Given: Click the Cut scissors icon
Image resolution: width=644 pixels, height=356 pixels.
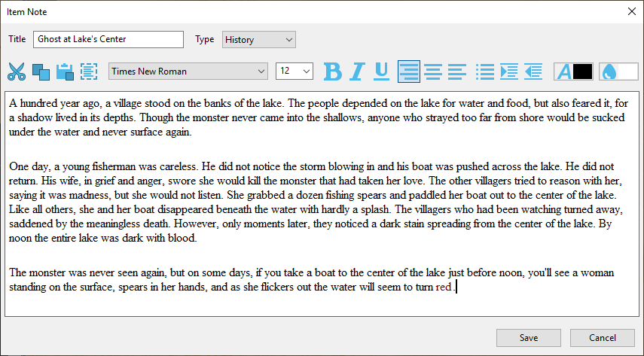Looking at the screenshot, I should pos(17,72).
